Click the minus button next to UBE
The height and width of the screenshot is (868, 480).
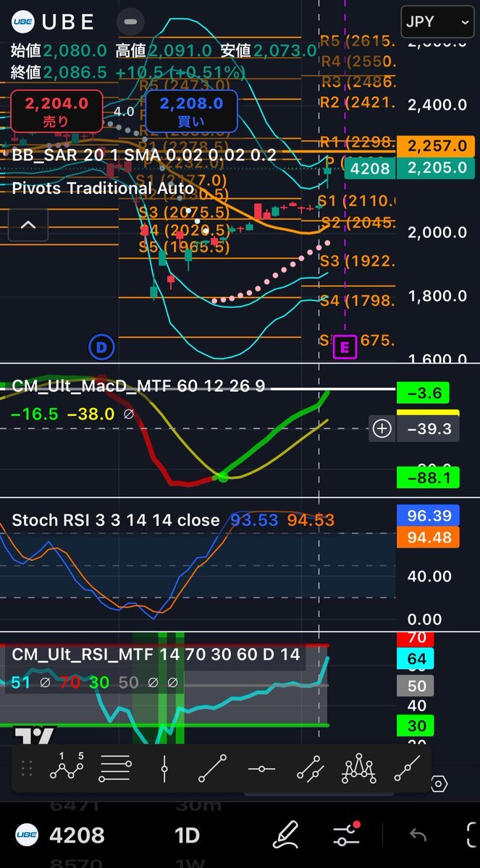tap(130, 22)
